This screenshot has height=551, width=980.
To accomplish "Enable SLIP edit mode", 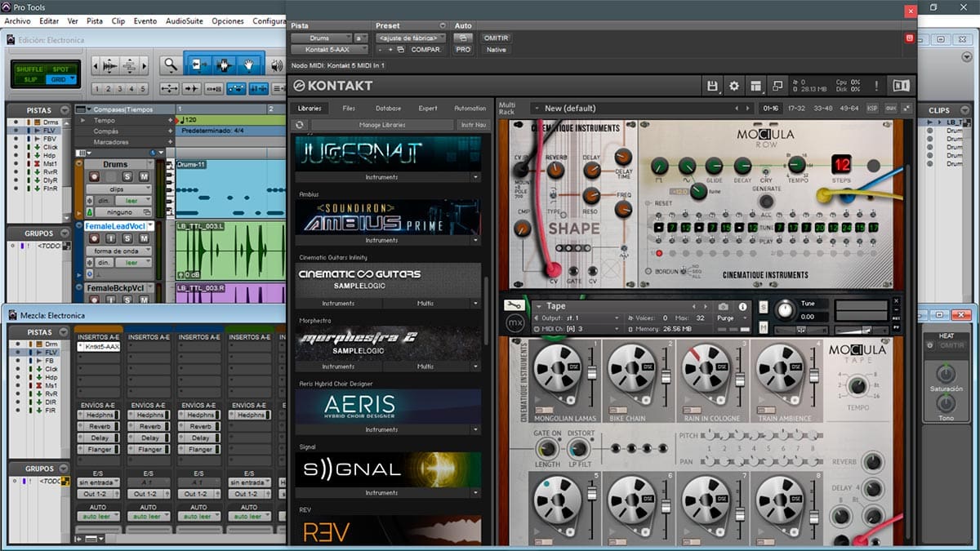I will pyautogui.click(x=31, y=79).
